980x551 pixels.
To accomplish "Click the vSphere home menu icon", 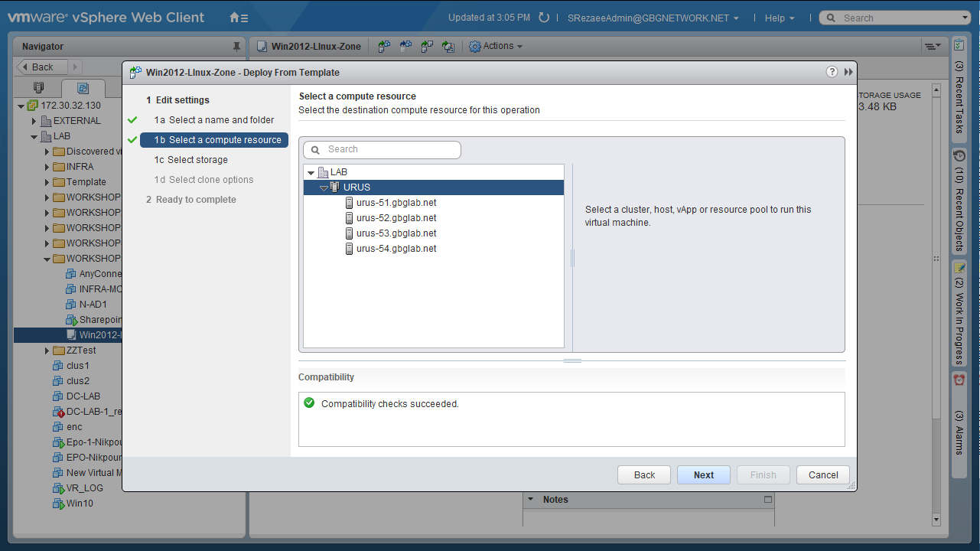I will 239,18.
